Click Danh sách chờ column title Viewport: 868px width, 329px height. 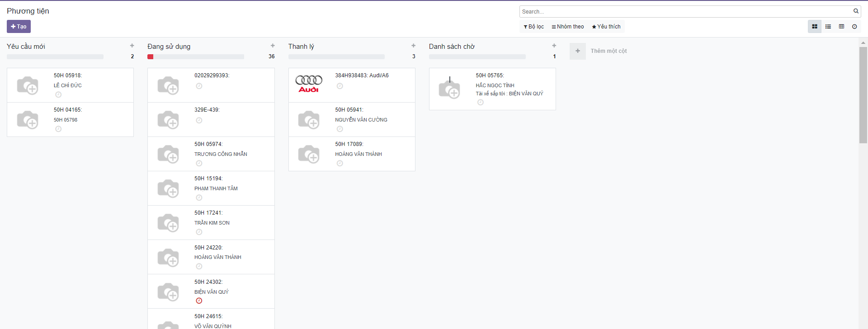pyautogui.click(x=451, y=47)
